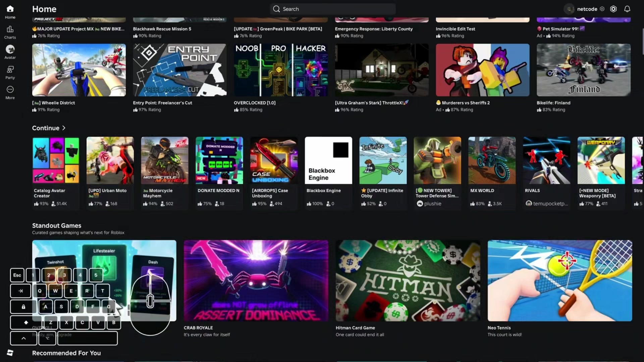This screenshot has height=362, width=644.
Task: Open Neo Tennis standout banner
Action: pyautogui.click(x=560, y=281)
